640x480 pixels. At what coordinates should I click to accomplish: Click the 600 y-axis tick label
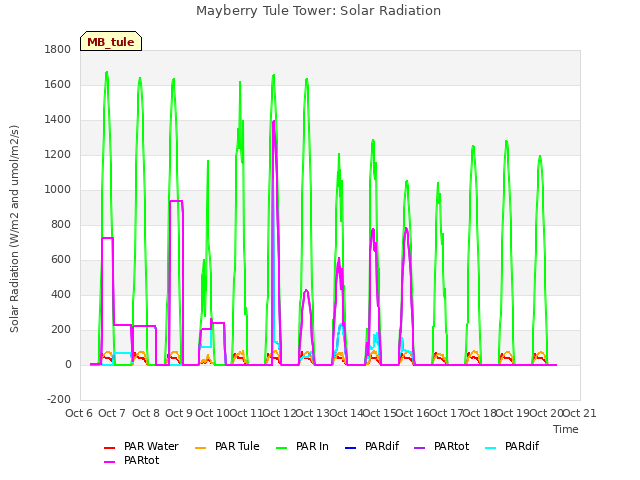click(61, 260)
